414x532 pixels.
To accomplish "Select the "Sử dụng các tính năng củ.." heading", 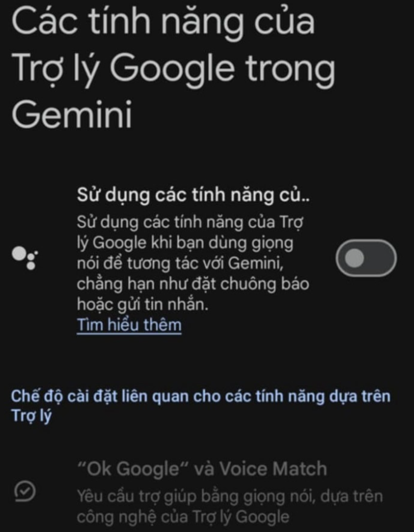I will point(193,196).
